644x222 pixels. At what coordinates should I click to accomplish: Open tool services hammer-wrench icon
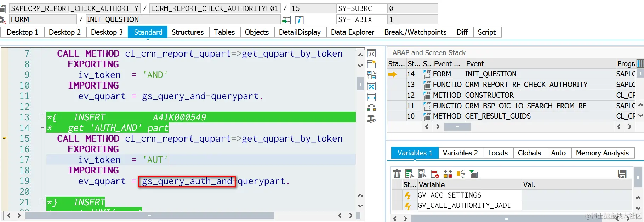click(x=371, y=119)
